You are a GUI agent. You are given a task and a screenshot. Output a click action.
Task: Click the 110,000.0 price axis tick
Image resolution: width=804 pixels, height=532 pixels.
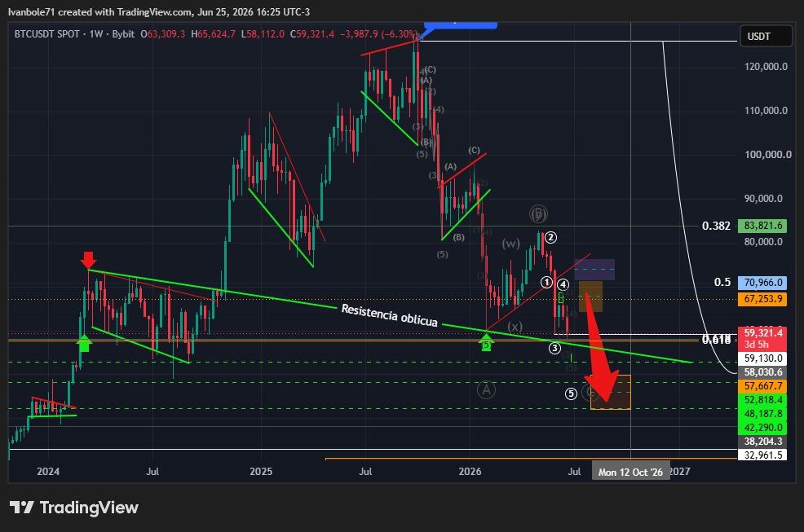pyautogui.click(x=766, y=111)
